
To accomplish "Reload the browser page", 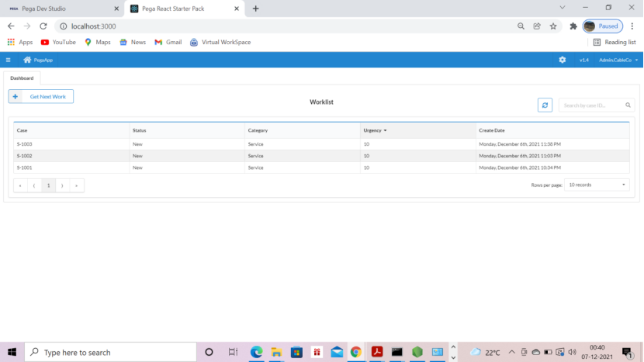I will click(x=43, y=26).
